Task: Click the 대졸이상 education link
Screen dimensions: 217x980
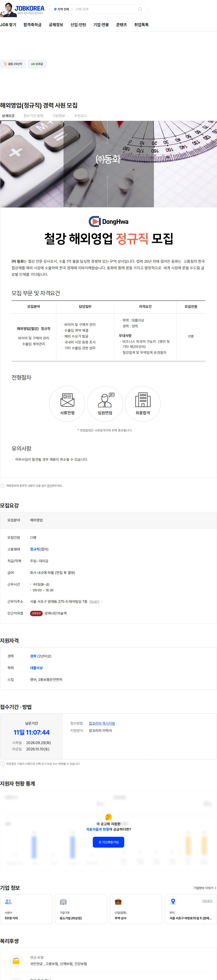Action: [36, 668]
